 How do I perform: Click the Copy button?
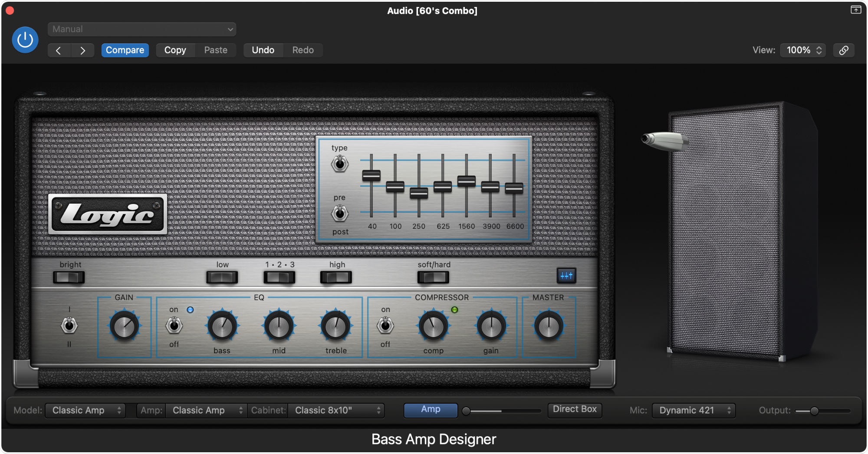point(175,50)
